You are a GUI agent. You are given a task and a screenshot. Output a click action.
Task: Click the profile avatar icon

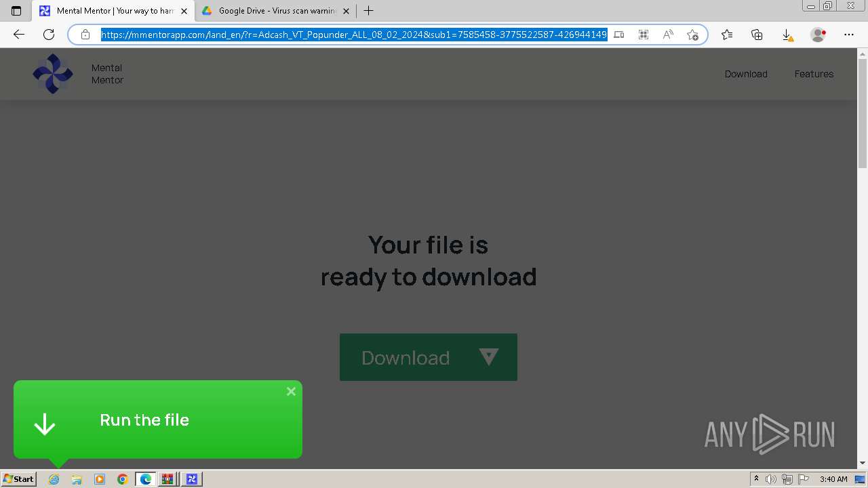818,35
